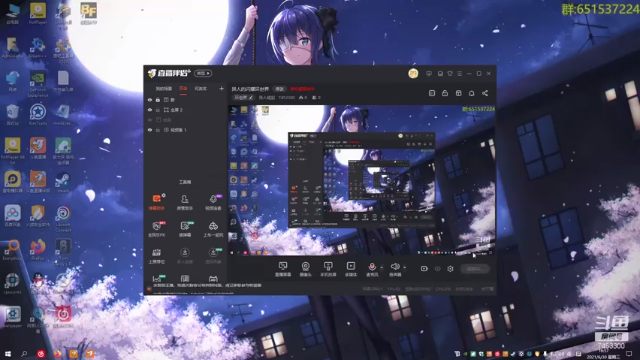Image resolution: width=640 pixels, height=360 pixels.
Task: Select the Firefox desktop shortcut
Action: [38, 250]
